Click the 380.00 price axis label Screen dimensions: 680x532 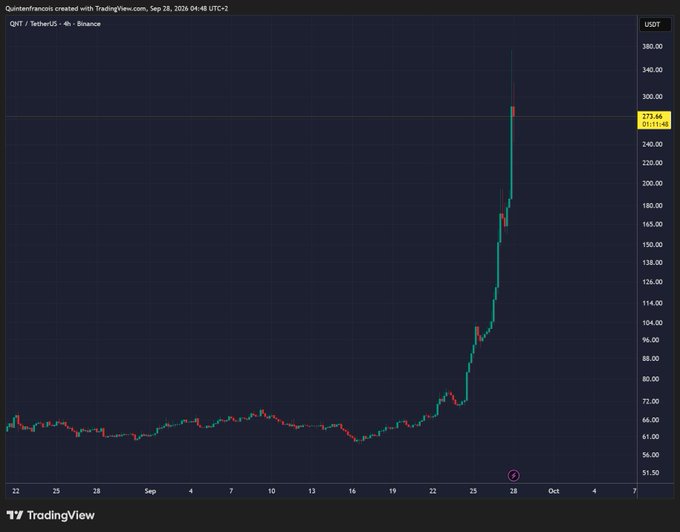pos(652,46)
